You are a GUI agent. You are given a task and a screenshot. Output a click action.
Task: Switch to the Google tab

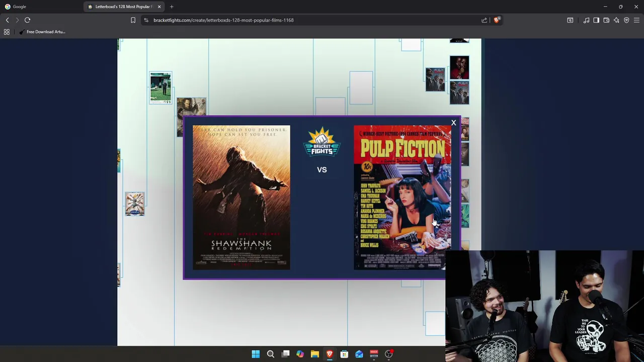(x=40, y=7)
